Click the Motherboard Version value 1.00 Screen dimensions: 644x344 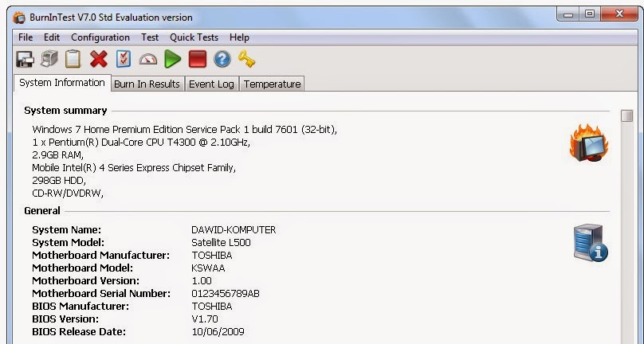click(x=202, y=281)
